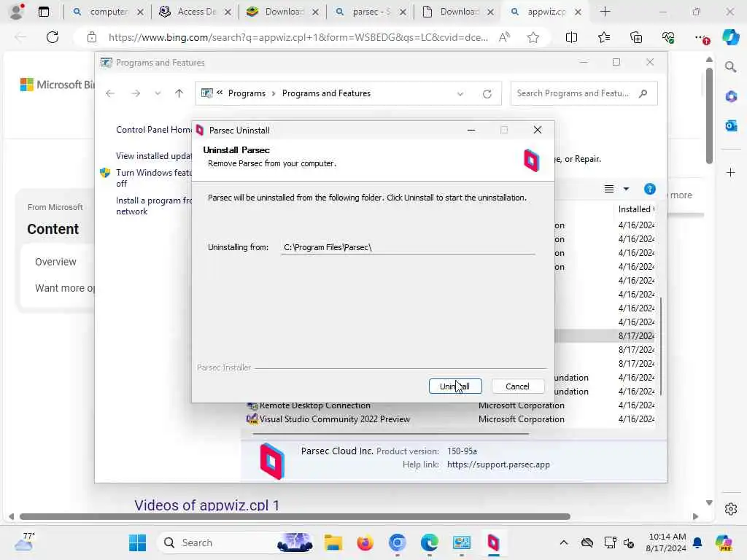Open Edge browser essentials heart icon

(668, 37)
